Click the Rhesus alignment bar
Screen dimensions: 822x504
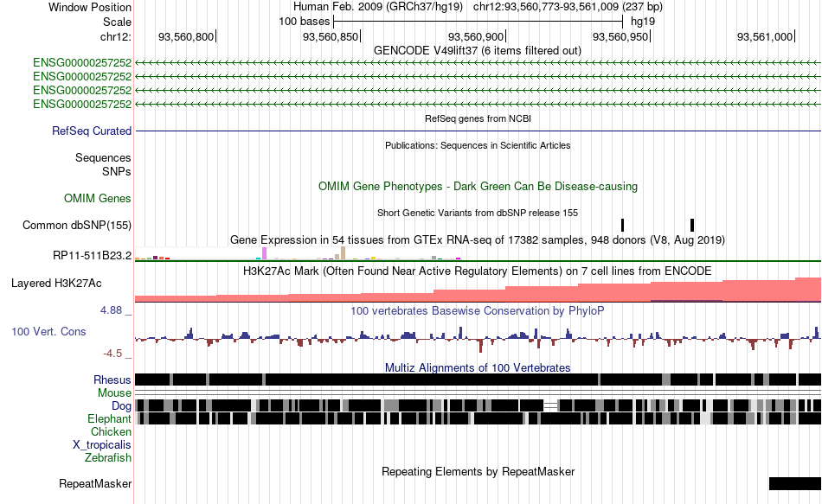(478, 380)
